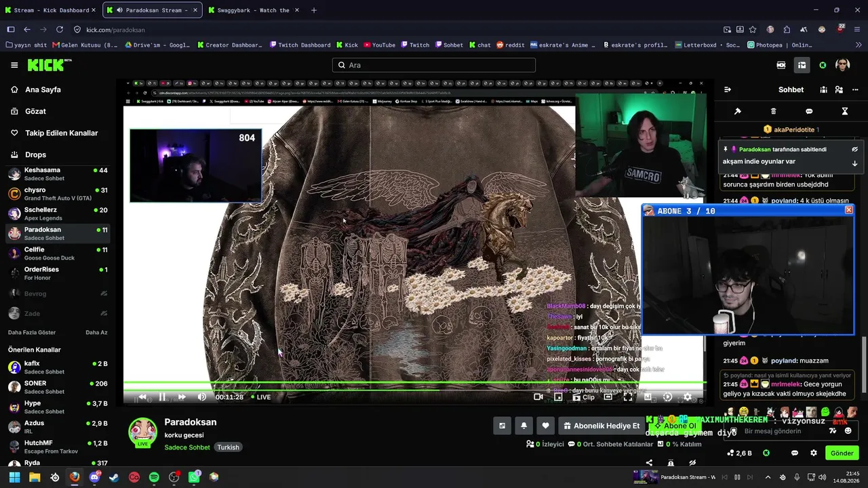Hide the pinned message
This screenshot has height=488, width=868.
854,149
